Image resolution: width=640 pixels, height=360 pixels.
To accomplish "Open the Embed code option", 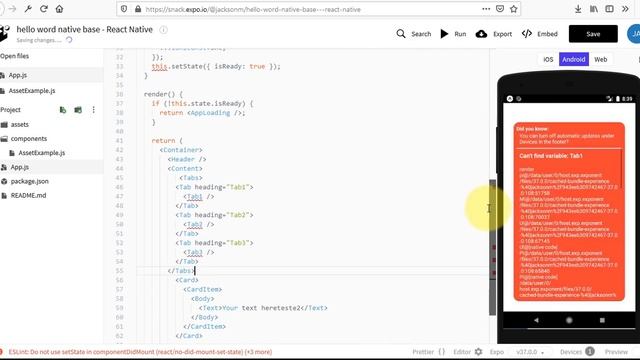I will [x=540, y=34].
